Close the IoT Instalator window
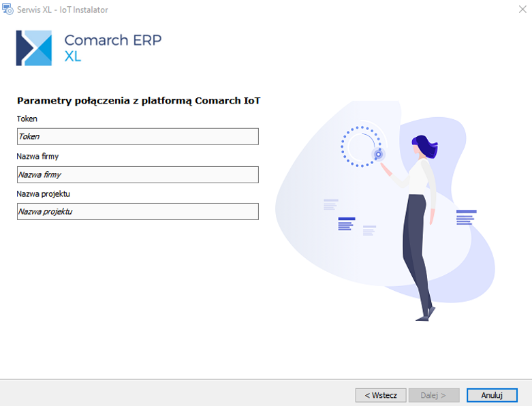Viewport: 532px width, 406px height. click(522, 10)
